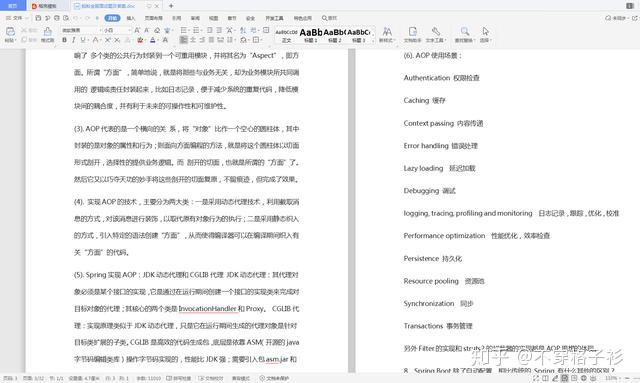Open the File menu dropdown
The image size is (640, 383).
coord(17,18)
